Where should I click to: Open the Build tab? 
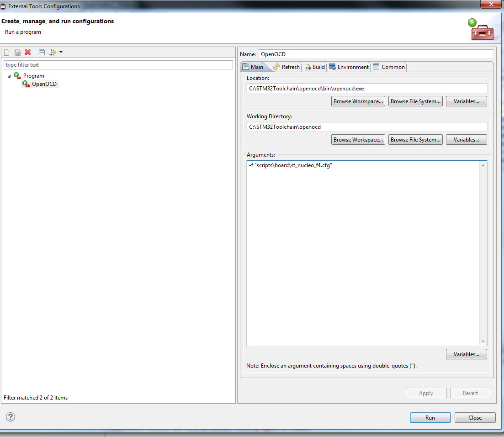[314, 67]
